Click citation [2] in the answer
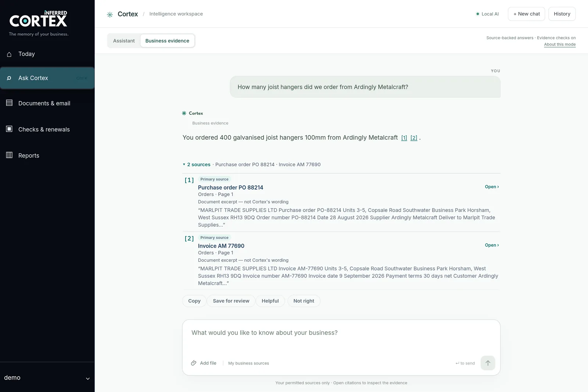588x392 pixels. tap(414, 138)
